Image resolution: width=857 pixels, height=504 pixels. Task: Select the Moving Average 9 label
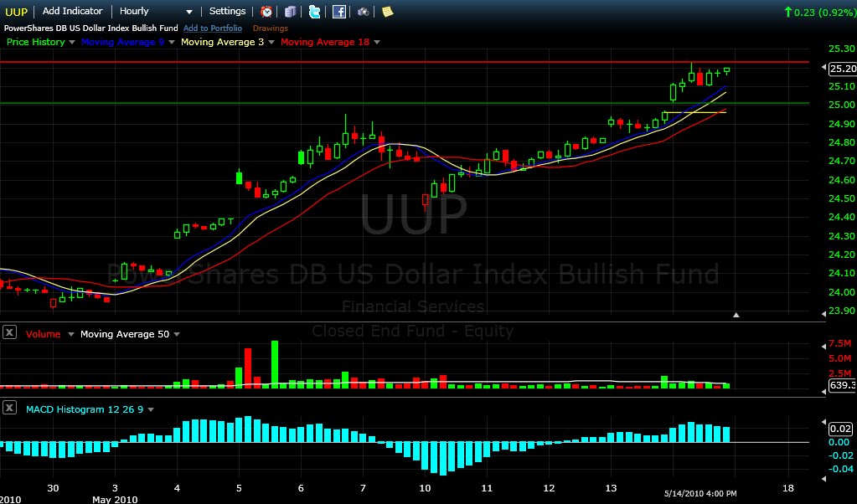(x=122, y=42)
